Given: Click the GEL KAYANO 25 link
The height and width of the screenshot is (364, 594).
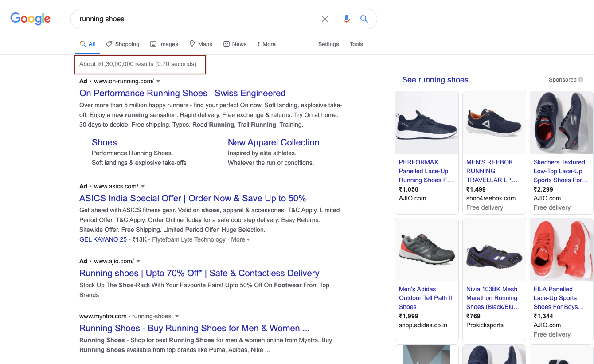Looking at the screenshot, I should coord(103,239).
